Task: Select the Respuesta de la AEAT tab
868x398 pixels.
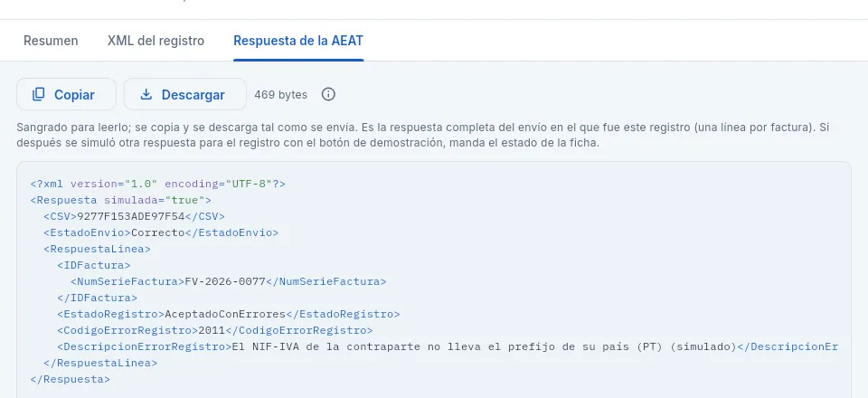Action: pyautogui.click(x=298, y=41)
